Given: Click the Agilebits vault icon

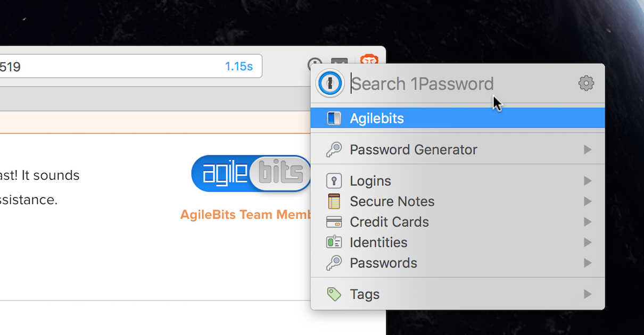Looking at the screenshot, I should pyautogui.click(x=334, y=118).
